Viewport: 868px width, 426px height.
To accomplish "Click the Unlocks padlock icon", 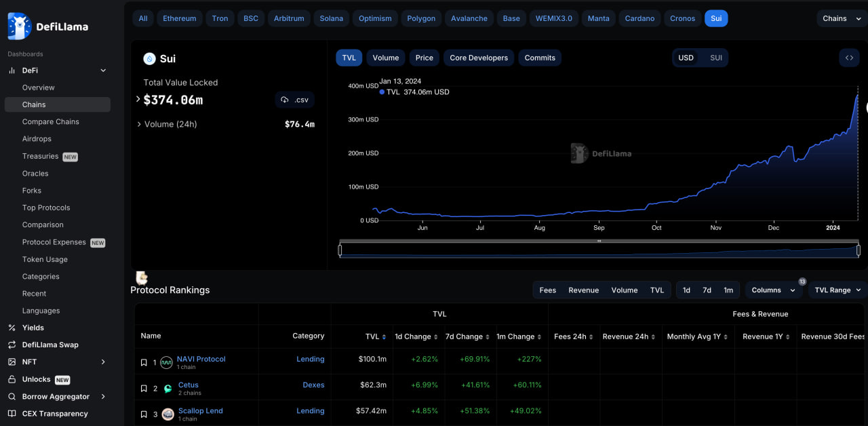I will (x=12, y=379).
